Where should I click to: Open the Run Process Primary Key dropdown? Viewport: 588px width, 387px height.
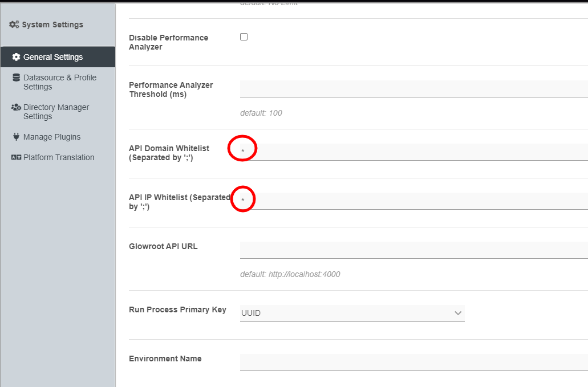[x=352, y=313]
